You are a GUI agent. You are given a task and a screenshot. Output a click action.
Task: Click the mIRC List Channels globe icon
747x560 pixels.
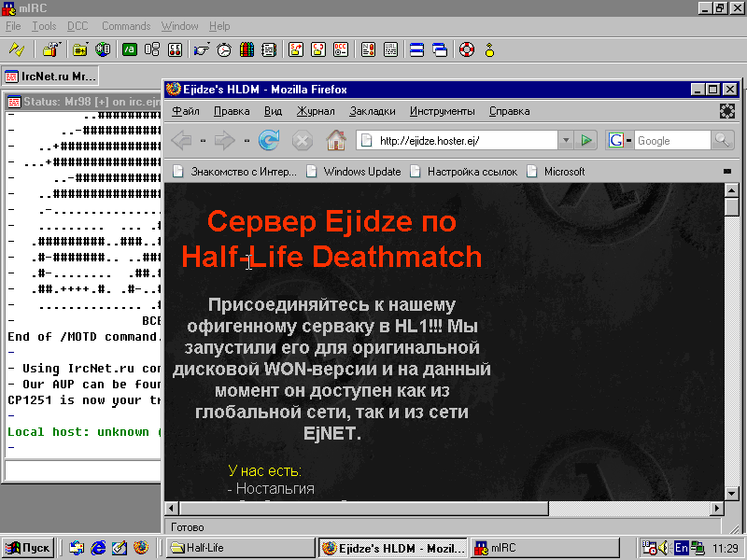coord(103,49)
